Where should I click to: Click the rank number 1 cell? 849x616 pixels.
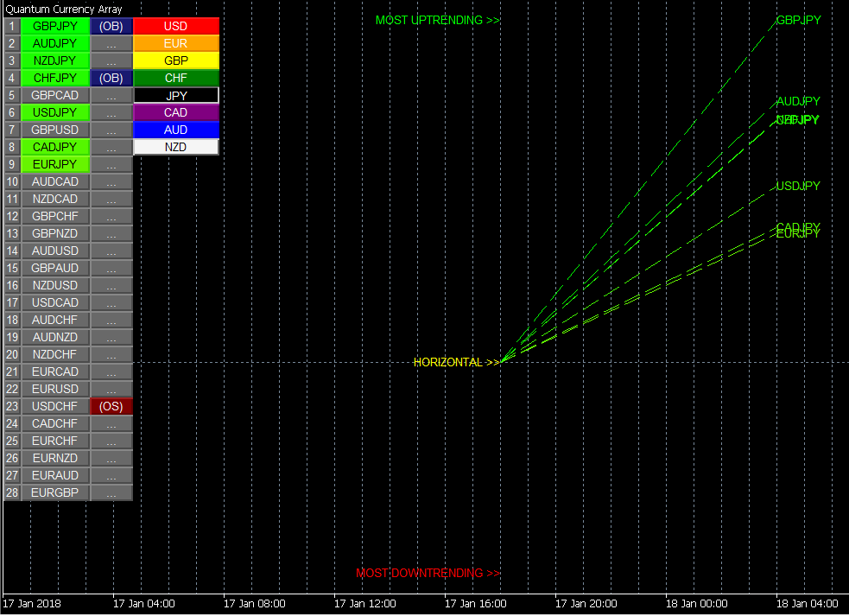[x=11, y=26]
